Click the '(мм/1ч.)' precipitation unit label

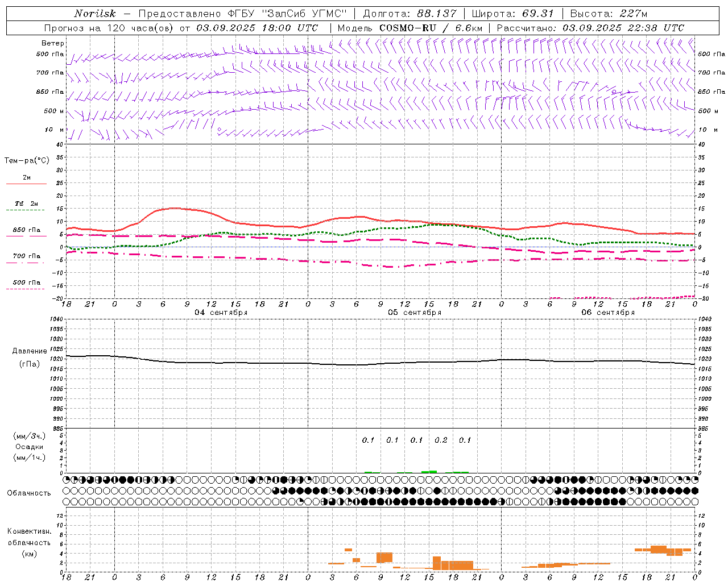coord(30,458)
